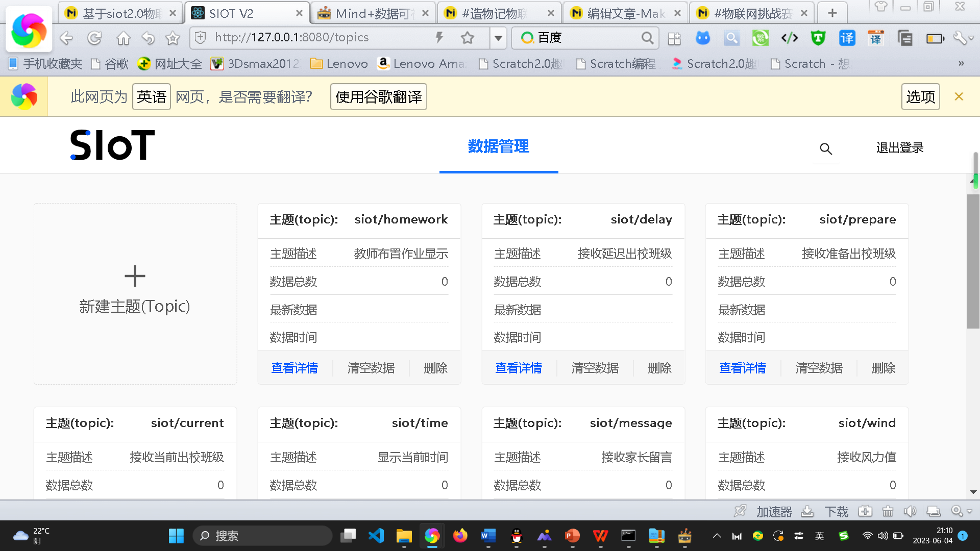Click 退出登录 to log out
Viewport: 980px width, 551px height.
(x=900, y=148)
